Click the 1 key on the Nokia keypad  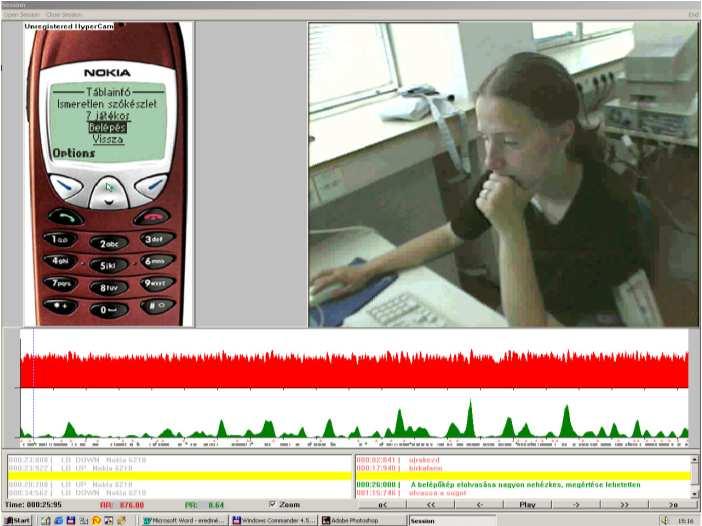[x=60, y=239]
